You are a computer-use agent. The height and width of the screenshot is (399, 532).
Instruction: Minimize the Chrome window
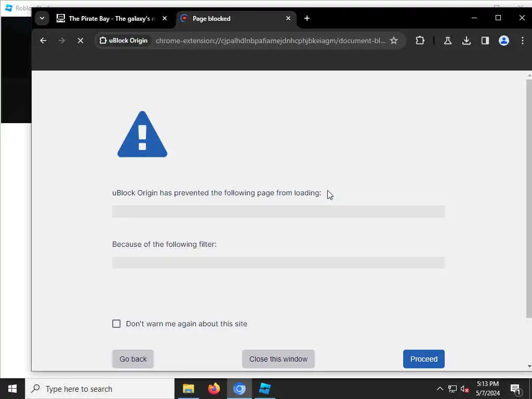[474, 18]
